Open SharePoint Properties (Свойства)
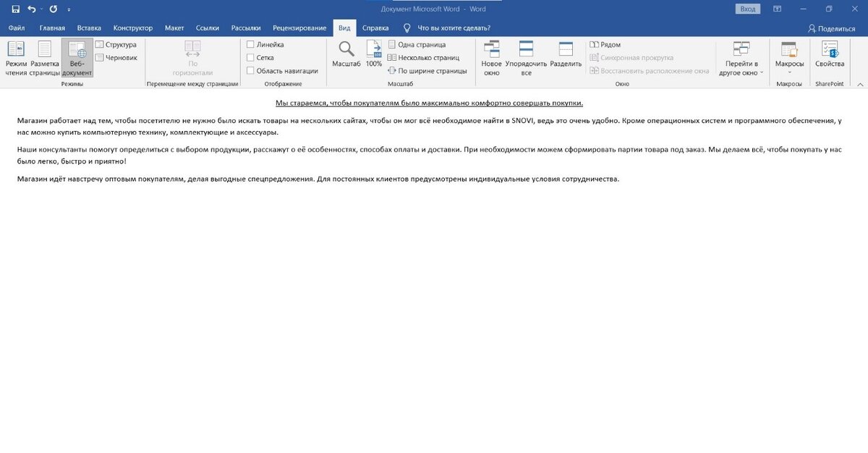Viewport: 868px width, 453px height. tap(830, 54)
